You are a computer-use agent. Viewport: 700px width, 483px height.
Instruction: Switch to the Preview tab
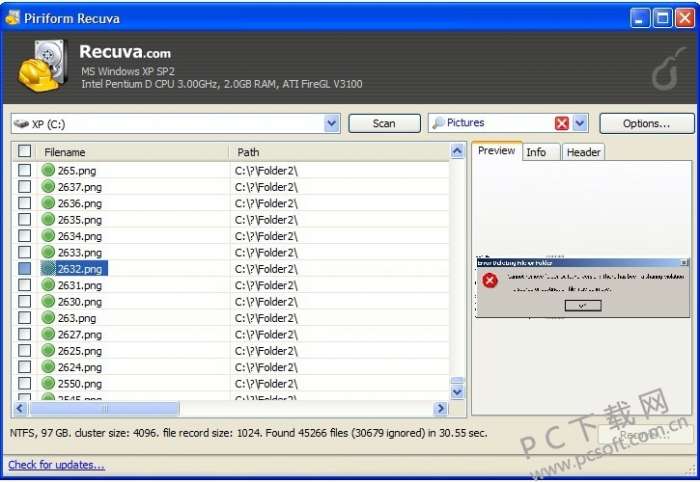496,151
